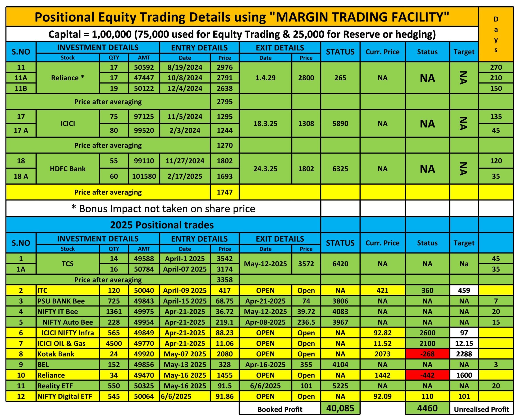The image size is (521, 420).
Task: Select amount '101580'
Action: coord(144,176)
